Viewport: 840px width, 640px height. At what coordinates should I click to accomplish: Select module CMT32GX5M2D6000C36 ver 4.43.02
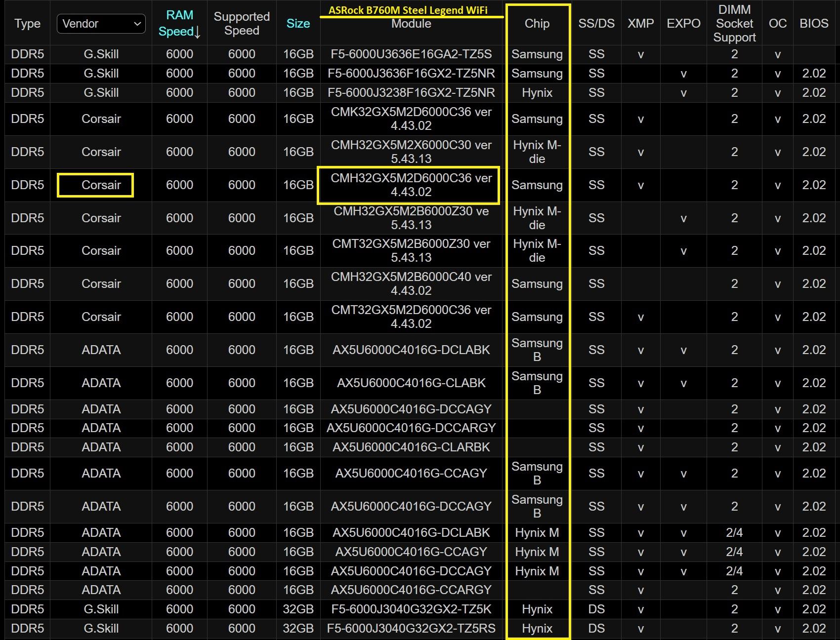pyautogui.click(x=411, y=317)
